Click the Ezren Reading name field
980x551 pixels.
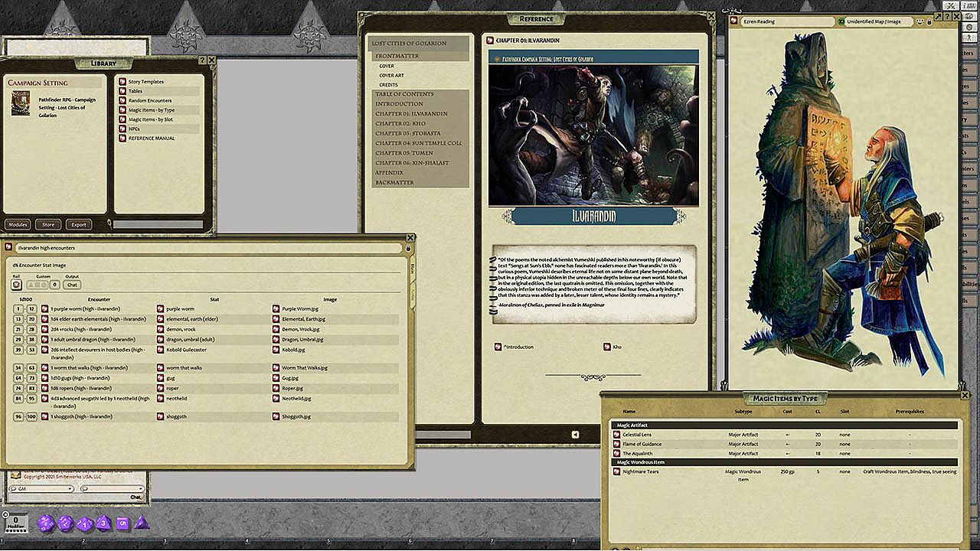point(786,21)
